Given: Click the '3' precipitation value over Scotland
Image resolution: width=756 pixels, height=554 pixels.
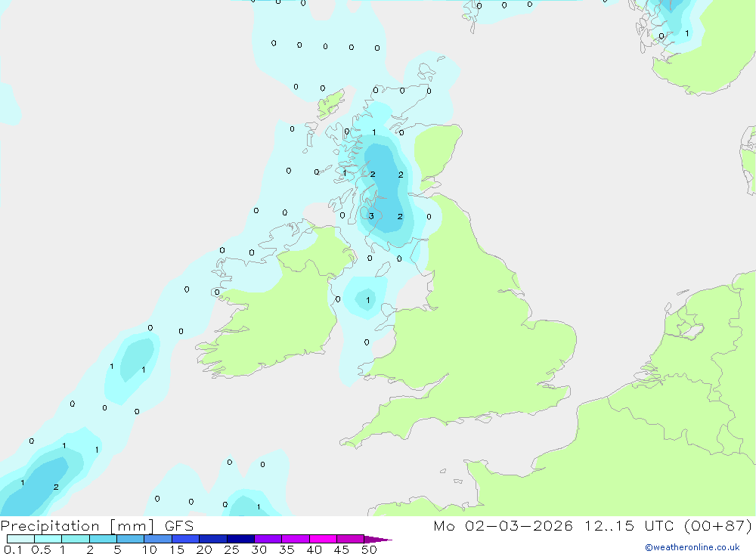Looking at the screenshot, I should 371,216.
